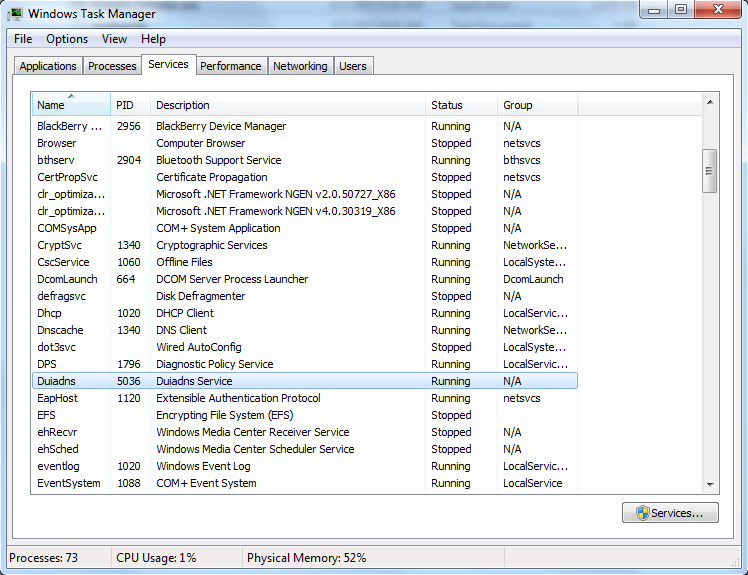
Task: Click the DcomLaunch group cell
Action: (533, 279)
